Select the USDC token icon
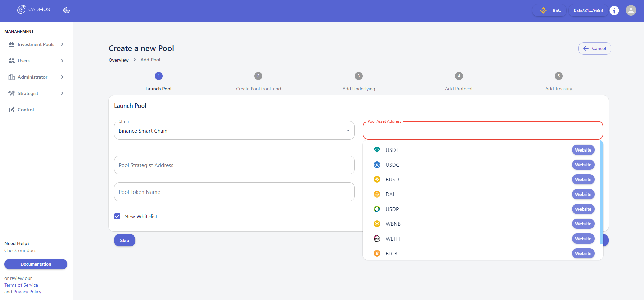This screenshot has height=300, width=644. (377, 165)
